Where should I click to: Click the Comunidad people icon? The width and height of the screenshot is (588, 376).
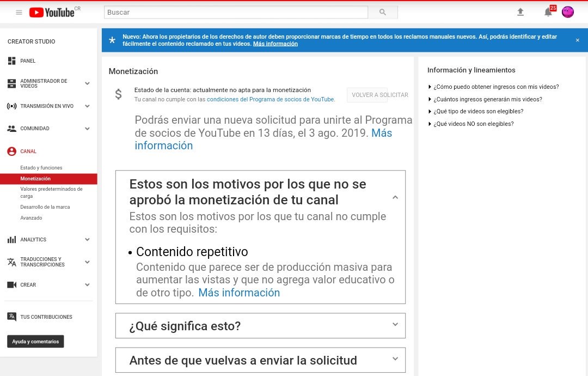point(11,129)
